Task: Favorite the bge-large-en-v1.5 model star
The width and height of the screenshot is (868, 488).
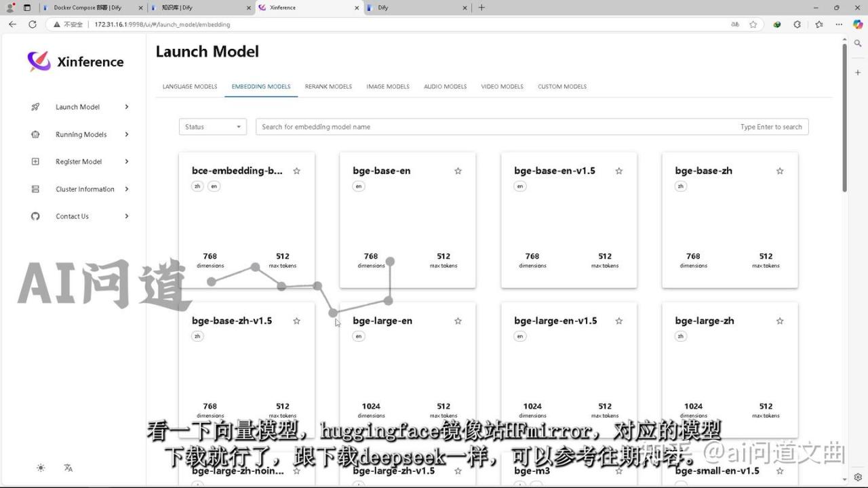Action: 618,321
